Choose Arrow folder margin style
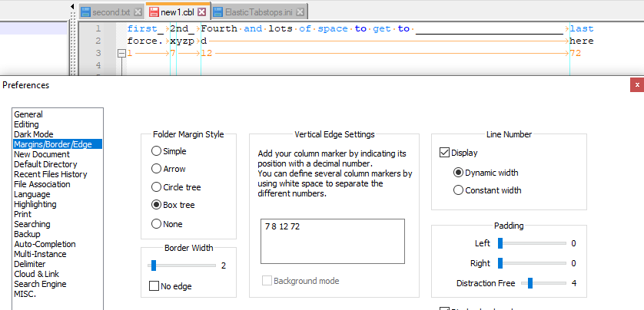Viewport: 644px width, 310px height. click(x=157, y=169)
